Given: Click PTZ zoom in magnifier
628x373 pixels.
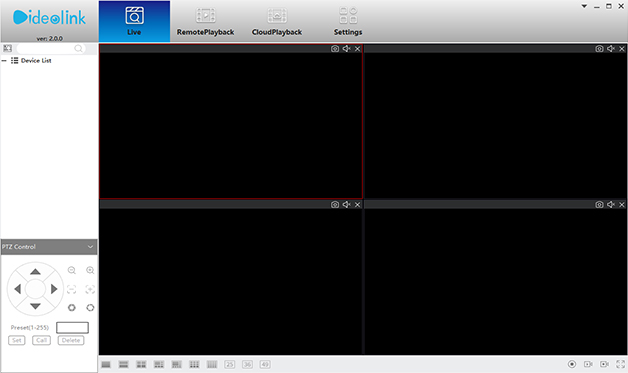Looking at the screenshot, I should [90, 270].
